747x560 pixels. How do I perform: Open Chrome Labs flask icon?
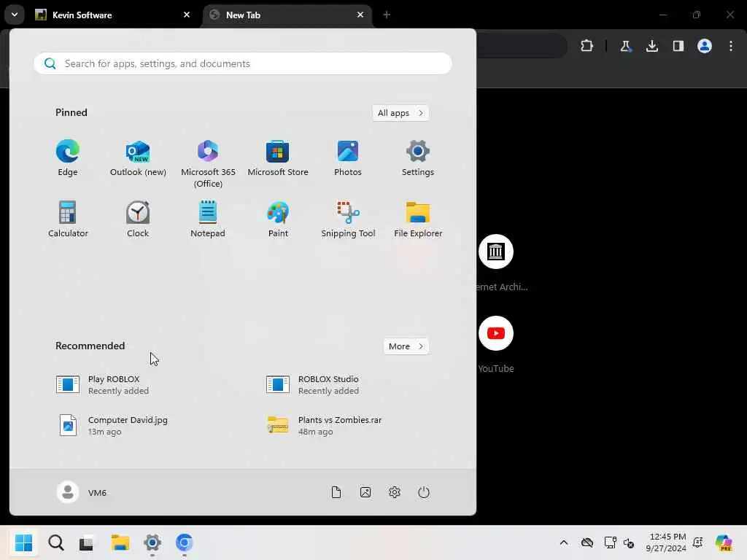point(625,46)
